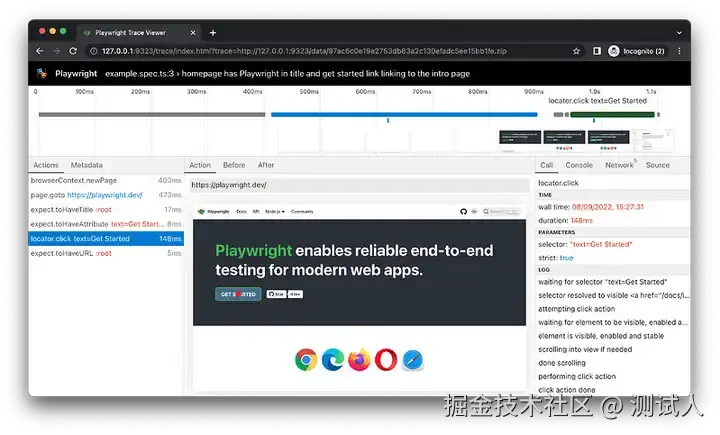Viewport: 720px width, 435px height.
Task: Click the green timeline bar
Action: tap(612, 114)
